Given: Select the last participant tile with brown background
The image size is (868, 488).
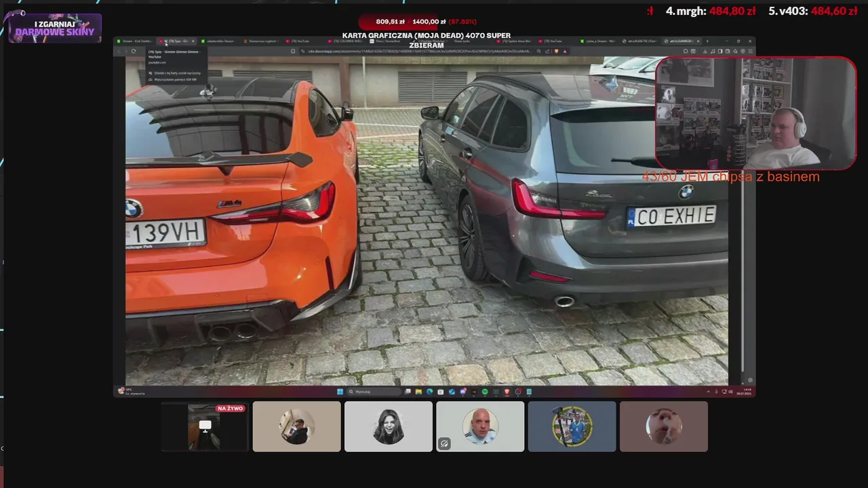Looking at the screenshot, I should [x=664, y=426].
